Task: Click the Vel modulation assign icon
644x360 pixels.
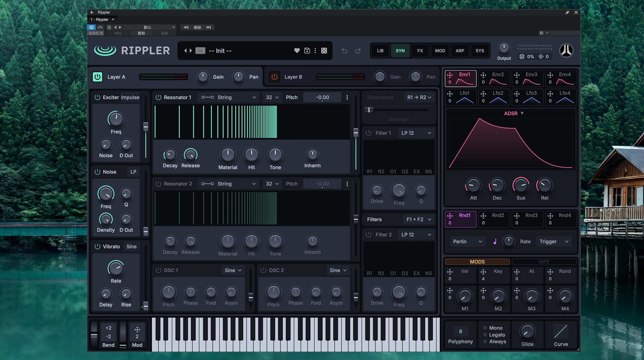Action: [x=450, y=272]
